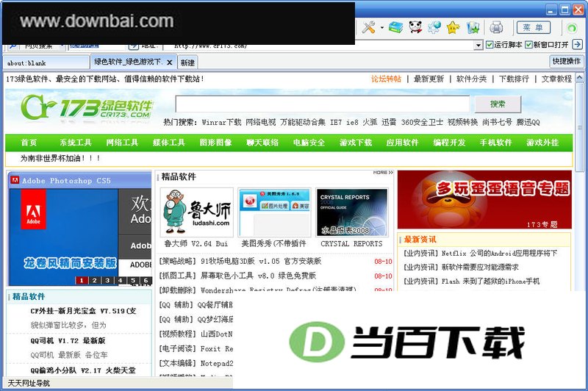Click into the site search input field

[323, 104]
